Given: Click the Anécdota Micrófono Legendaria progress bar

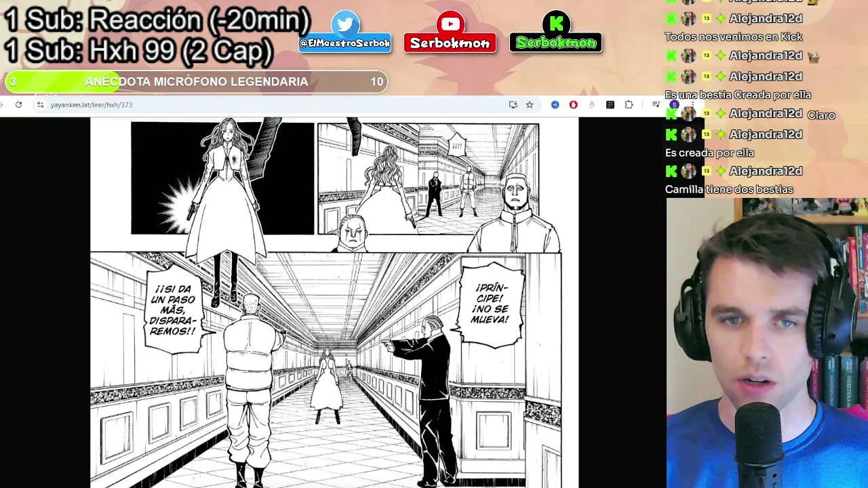Looking at the screenshot, I should coord(197,82).
